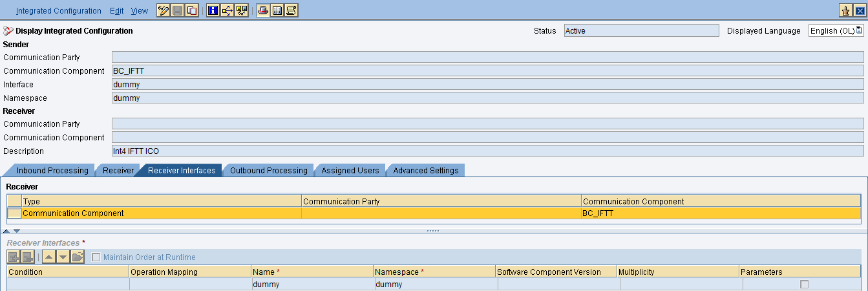Screen dimensions: 868x291
Task: Click the pin/detach window icon
Action: click(845, 10)
